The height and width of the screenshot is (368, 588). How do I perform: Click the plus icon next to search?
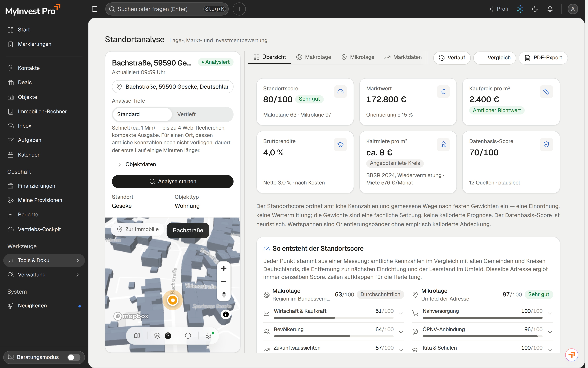tap(239, 9)
